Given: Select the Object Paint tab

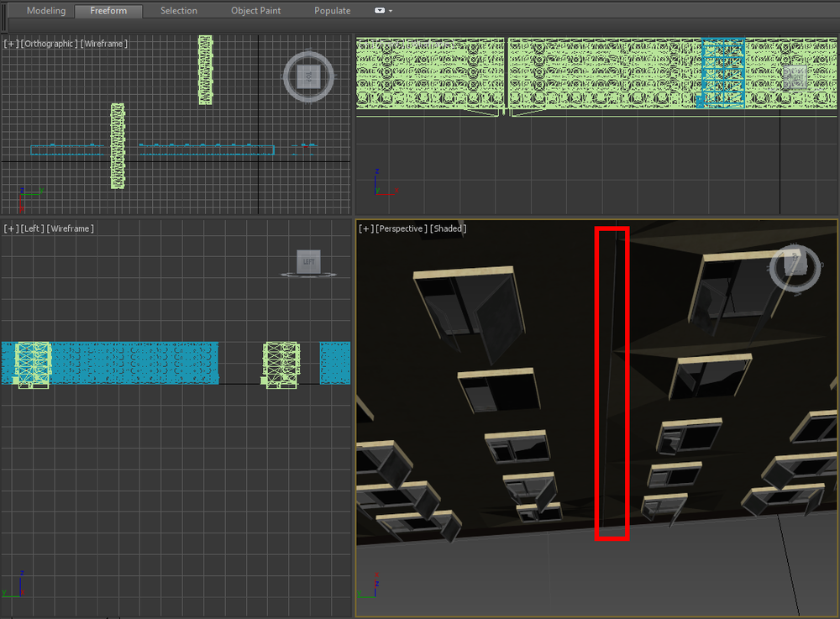Looking at the screenshot, I should pyautogui.click(x=256, y=11).
